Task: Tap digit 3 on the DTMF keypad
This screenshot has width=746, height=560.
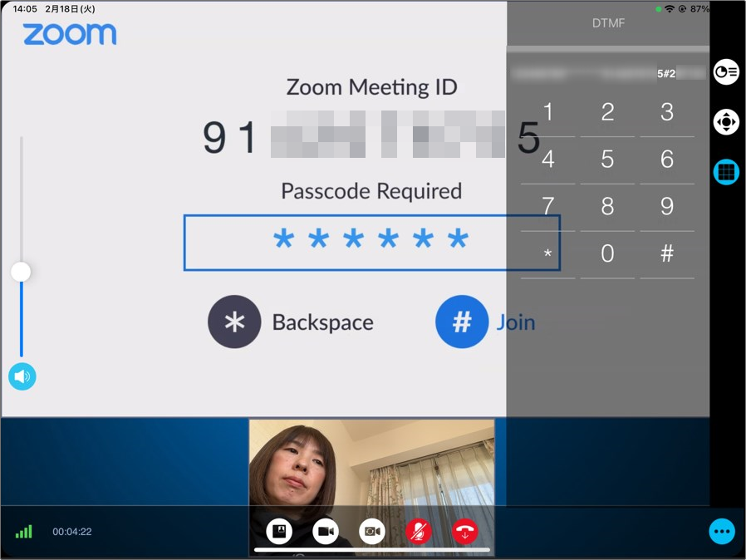Action: tap(667, 113)
